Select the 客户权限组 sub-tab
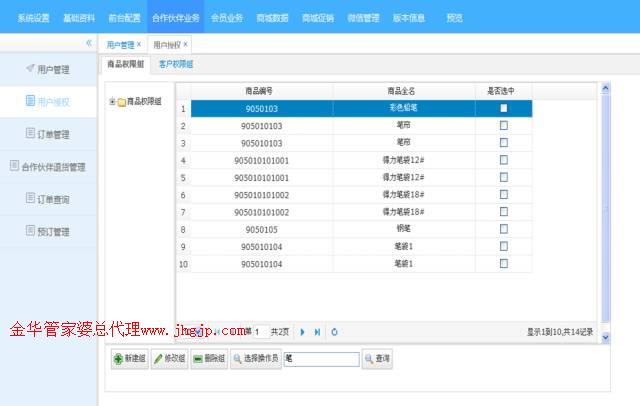 [x=176, y=64]
